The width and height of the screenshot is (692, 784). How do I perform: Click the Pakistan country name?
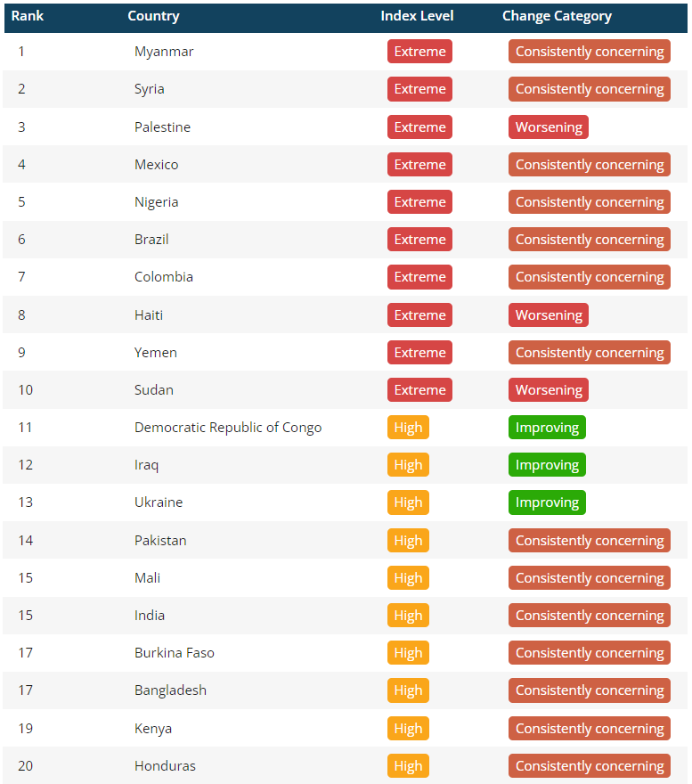160,541
